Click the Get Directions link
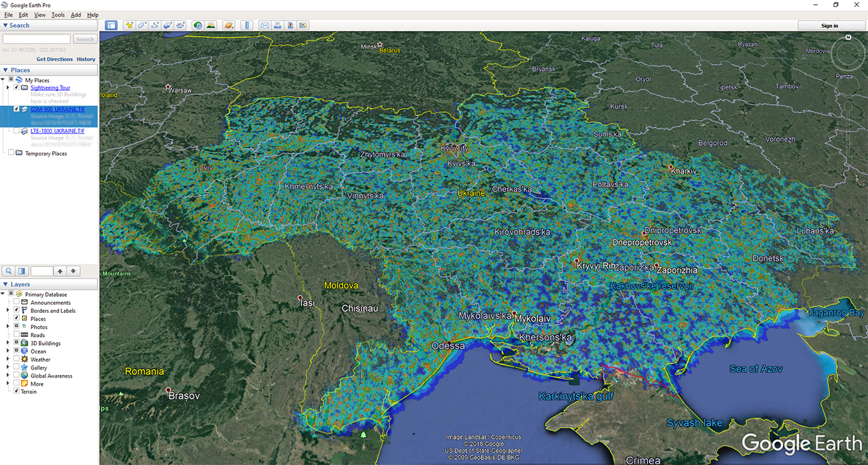This screenshot has height=465, width=868. point(55,59)
